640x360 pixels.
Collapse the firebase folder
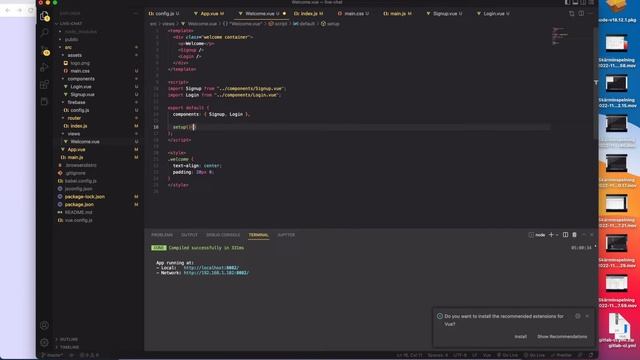coord(76,102)
